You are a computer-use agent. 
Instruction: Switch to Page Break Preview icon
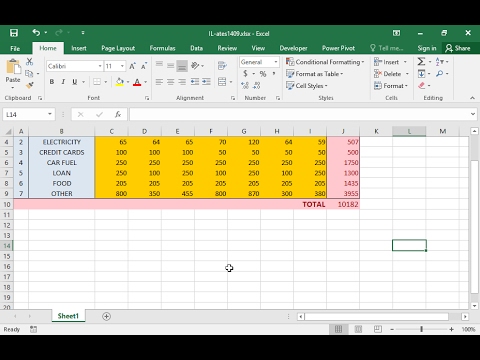click(x=378, y=329)
